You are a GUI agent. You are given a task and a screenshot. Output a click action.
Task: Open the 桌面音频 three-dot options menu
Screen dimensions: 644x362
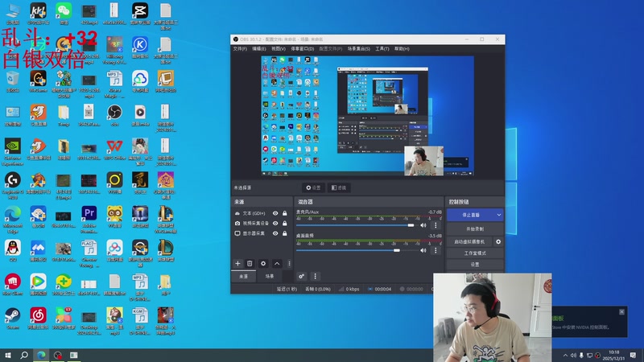pos(436,250)
